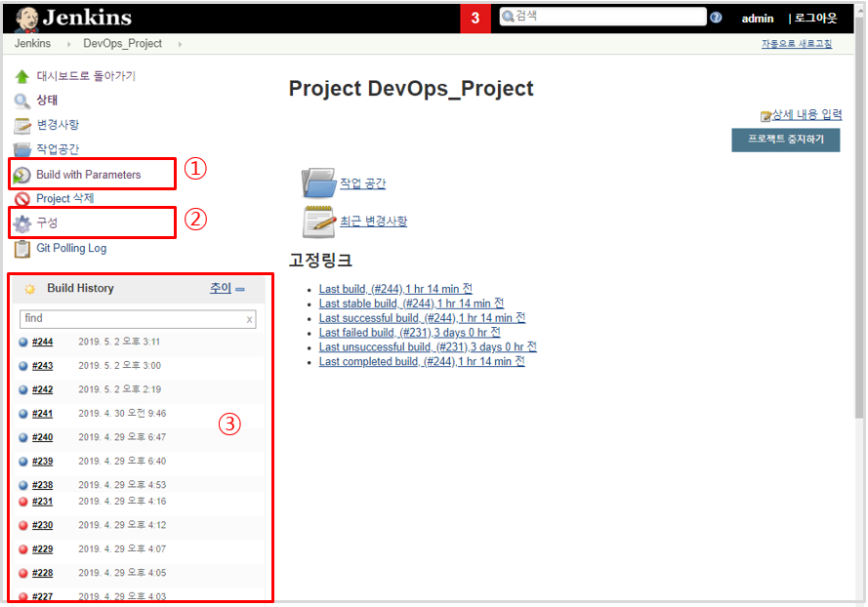Click the sun weather icon in Build History
868x607 pixels.
30,289
